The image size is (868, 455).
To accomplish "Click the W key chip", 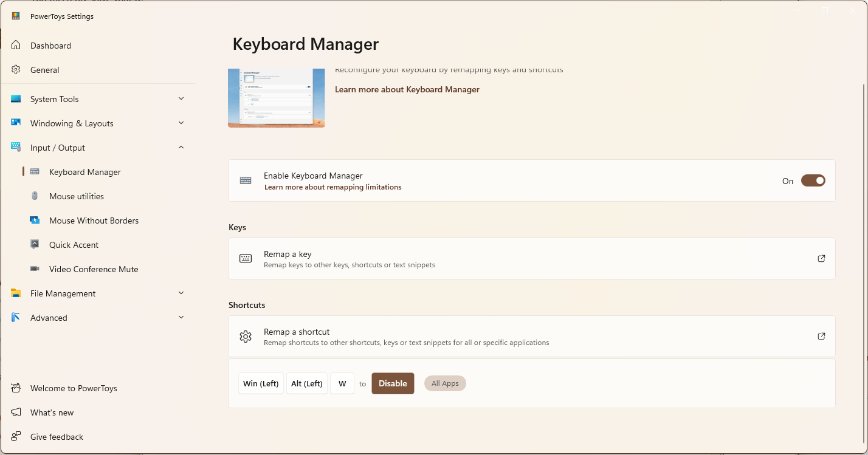I will (x=342, y=383).
